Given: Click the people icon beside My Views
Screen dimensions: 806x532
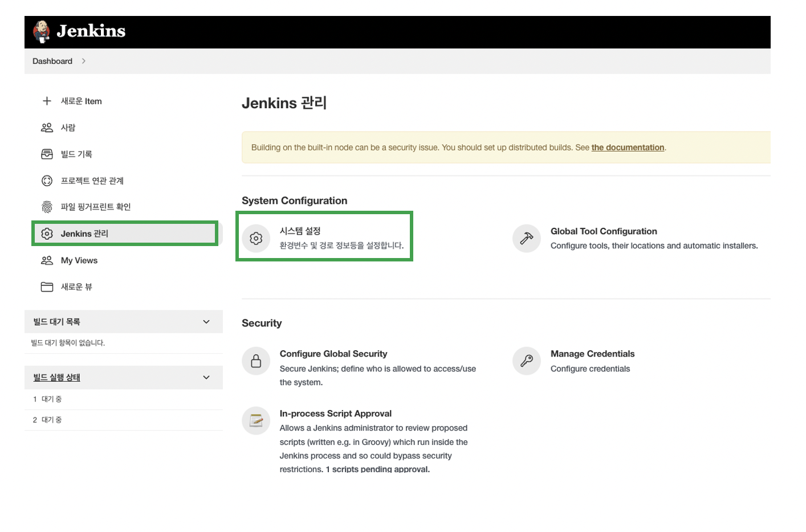Looking at the screenshot, I should click(x=47, y=260).
